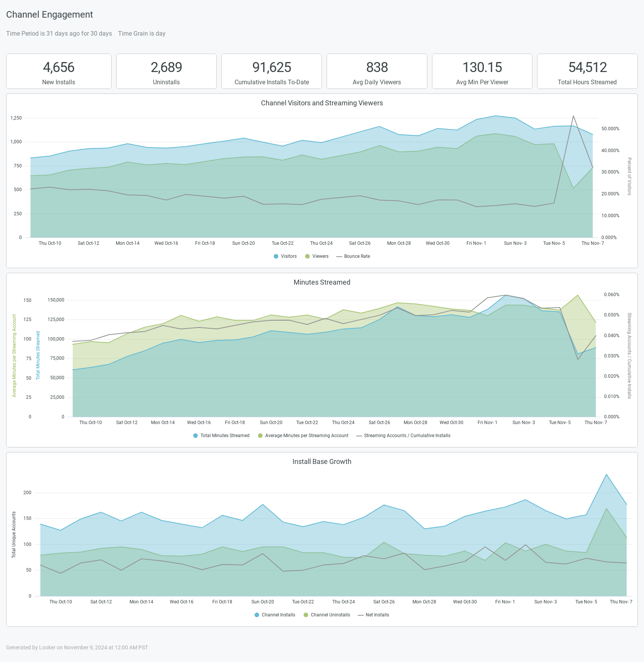The width and height of the screenshot is (644, 662).
Task: Toggle the Visitors legend item
Action: pos(285,256)
